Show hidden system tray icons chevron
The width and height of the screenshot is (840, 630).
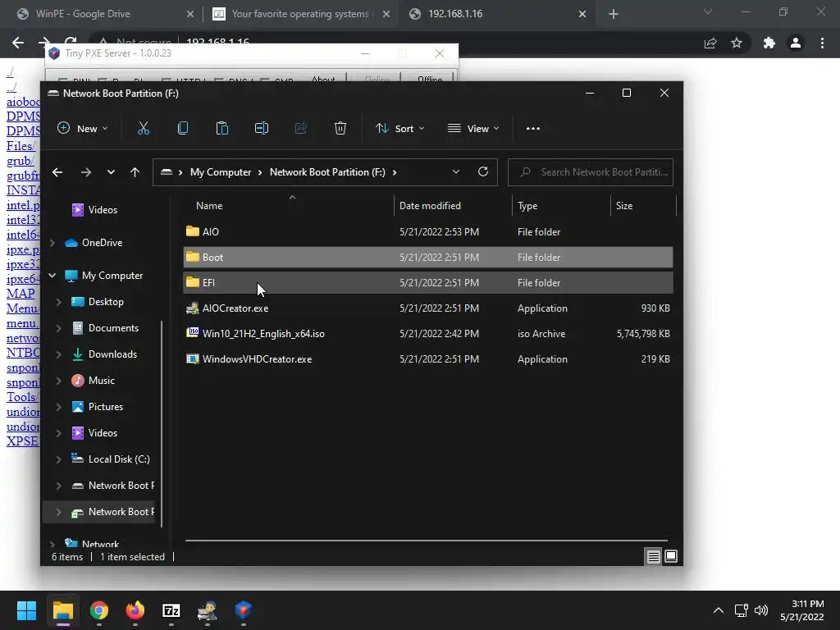point(719,610)
